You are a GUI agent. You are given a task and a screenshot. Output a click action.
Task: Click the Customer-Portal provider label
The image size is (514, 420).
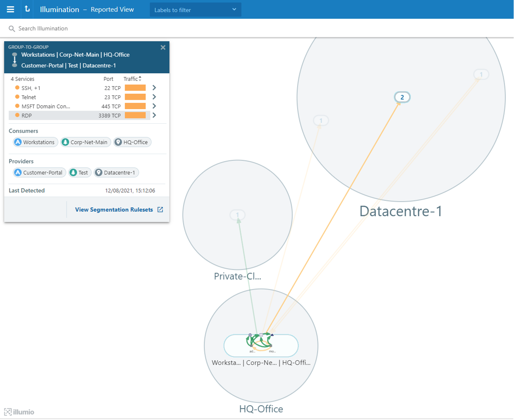coord(40,173)
